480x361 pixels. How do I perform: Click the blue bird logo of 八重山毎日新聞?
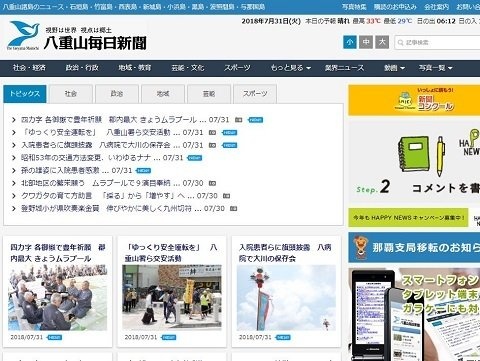[24, 35]
